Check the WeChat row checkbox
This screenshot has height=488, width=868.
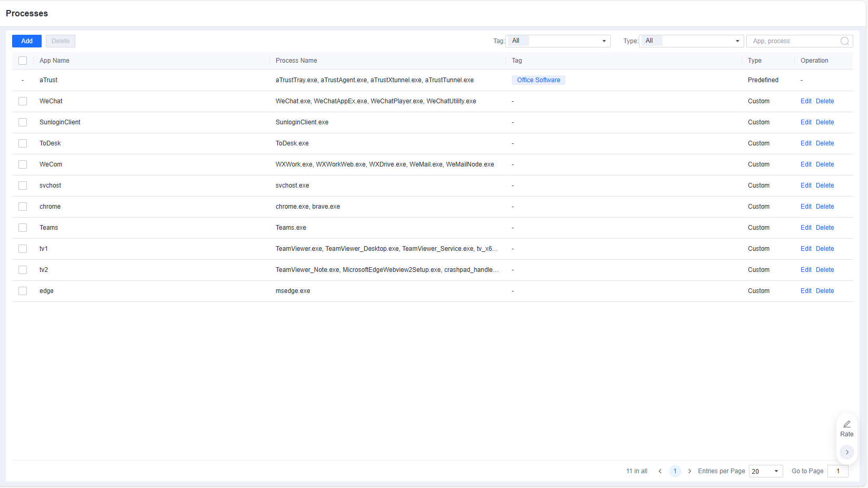[x=23, y=101]
